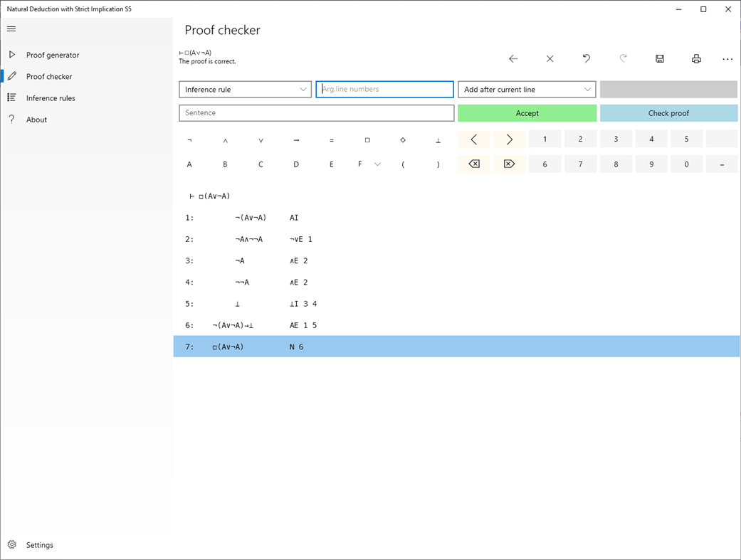Insert the necessity box symbol

[x=367, y=139]
